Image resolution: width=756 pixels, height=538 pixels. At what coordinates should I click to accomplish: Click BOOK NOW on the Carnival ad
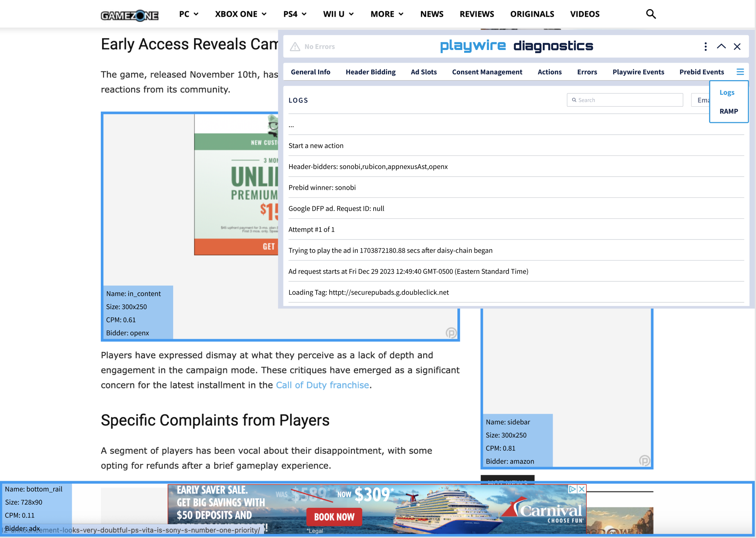[334, 517]
